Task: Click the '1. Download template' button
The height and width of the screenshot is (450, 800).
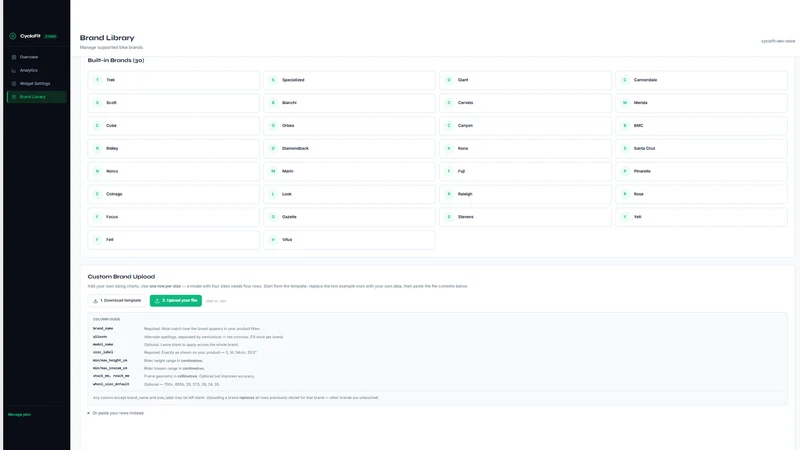Action: click(117, 301)
